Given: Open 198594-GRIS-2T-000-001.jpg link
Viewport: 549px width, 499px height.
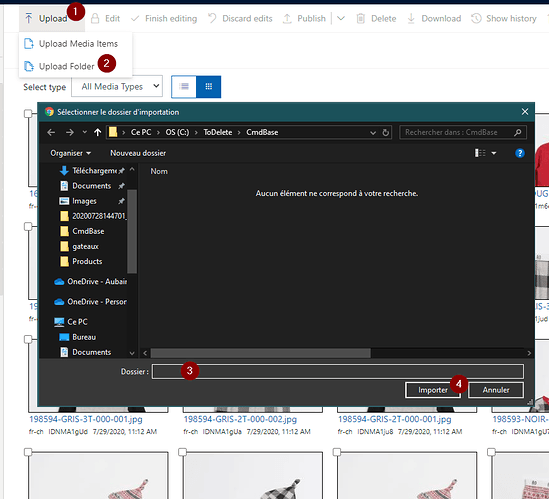Looking at the screenshot, I should [x=395, y=419].
